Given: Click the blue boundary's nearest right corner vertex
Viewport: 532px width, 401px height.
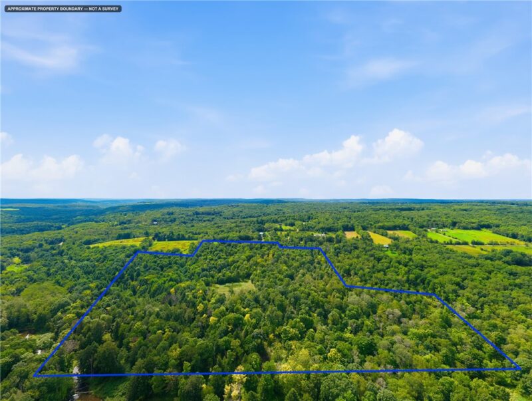Looking at the screenshot, I should tap(520, 368).
